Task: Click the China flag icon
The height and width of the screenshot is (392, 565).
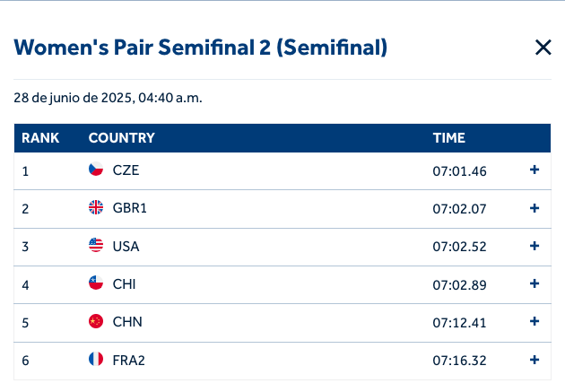Action: pos(96,322)
